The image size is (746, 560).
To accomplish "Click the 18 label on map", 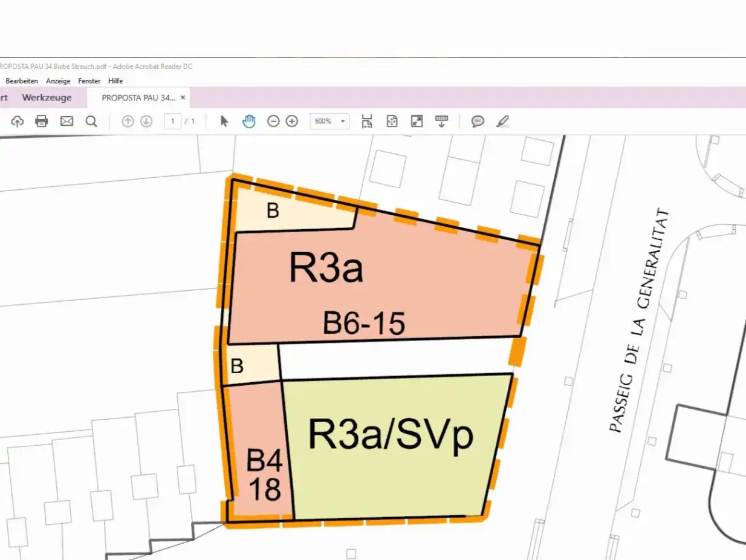I will coord(265,489).
